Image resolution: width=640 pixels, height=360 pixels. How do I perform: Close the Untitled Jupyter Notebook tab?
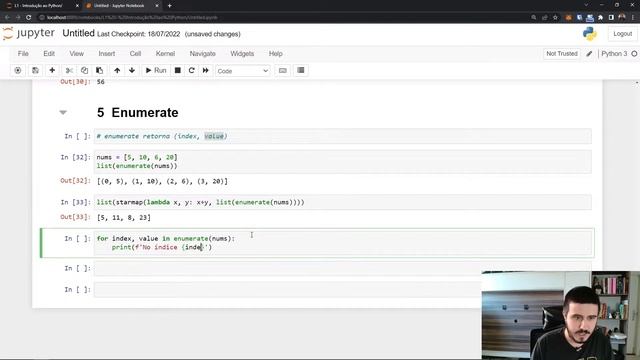(x=157, y=6)
